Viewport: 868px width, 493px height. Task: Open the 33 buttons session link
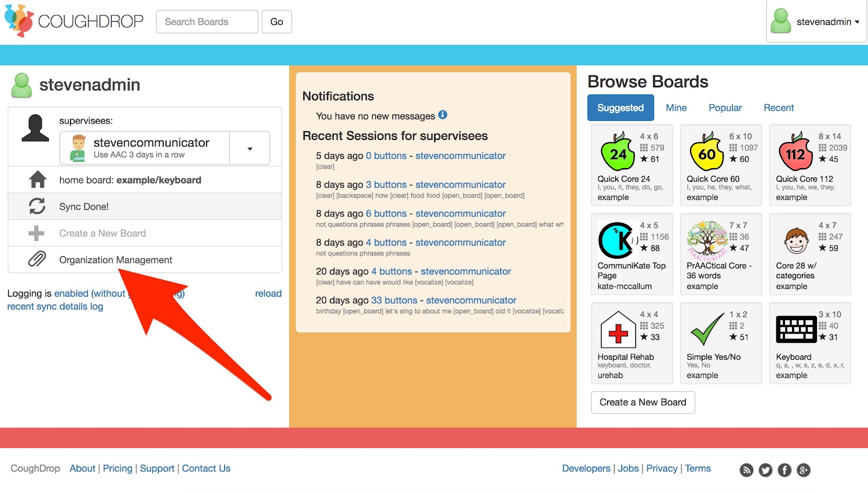click(394, 300)
